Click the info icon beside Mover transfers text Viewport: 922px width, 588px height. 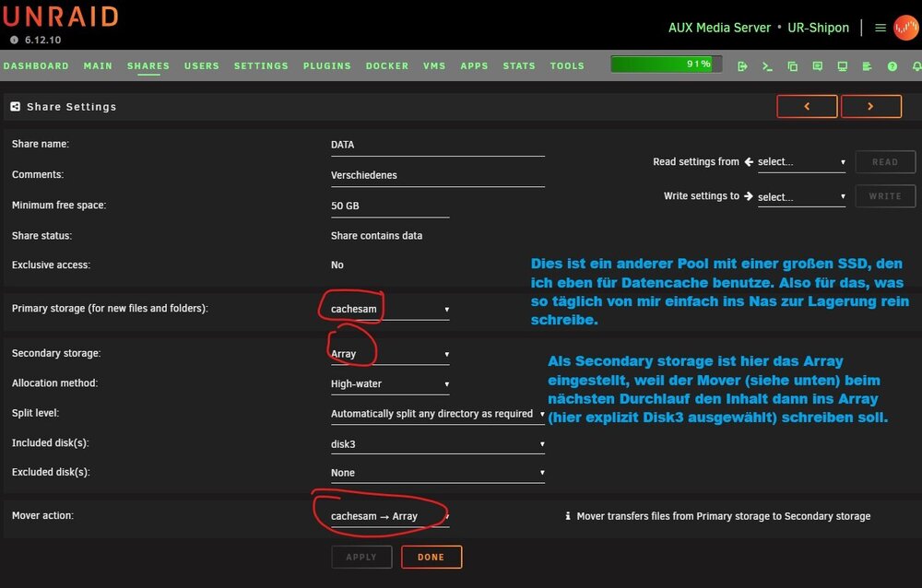(567, 516)
